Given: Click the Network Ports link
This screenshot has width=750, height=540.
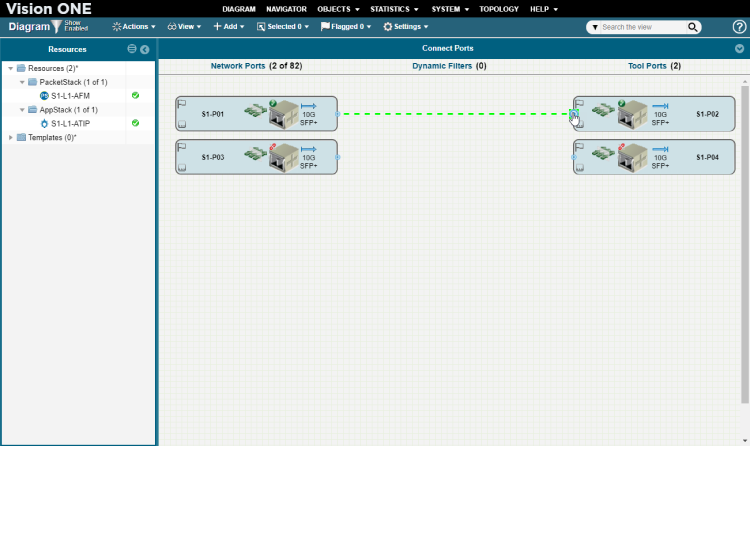Looking at the screenshot, I should click(x=238, y=66).
